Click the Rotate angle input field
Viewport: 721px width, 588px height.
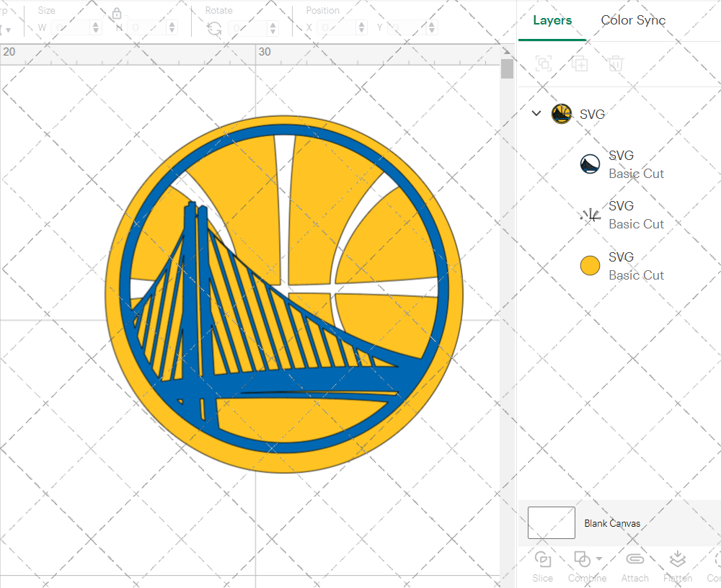[x=248, y=28]
